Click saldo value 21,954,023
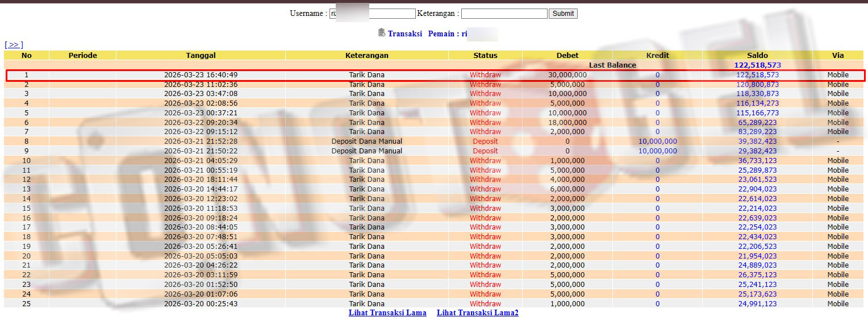The image size is (868, 321). pyautogui.click(x=757, y=256)
